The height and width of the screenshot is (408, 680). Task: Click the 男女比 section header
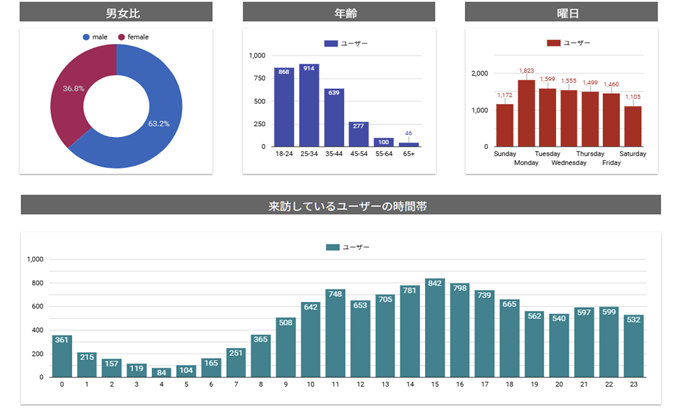point(116,12)
